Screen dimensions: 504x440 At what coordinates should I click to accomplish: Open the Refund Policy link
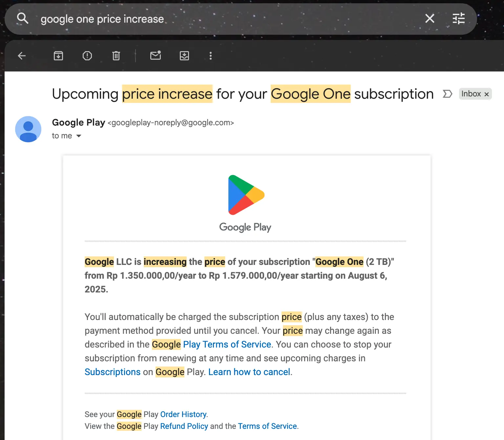pyautogui.click(x=184, y=426)
